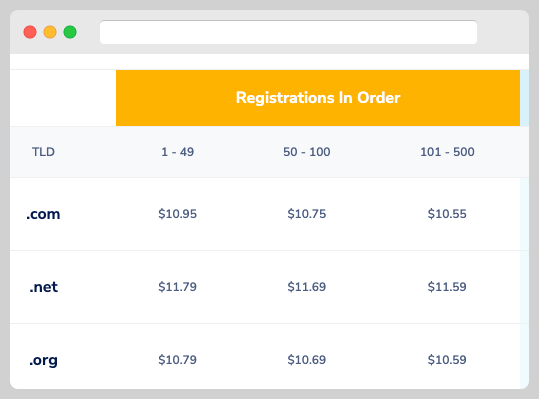This screenshot has height=399, width=539.
Task: Click the .net TLD row label
Action: click(x=44, y=287)
